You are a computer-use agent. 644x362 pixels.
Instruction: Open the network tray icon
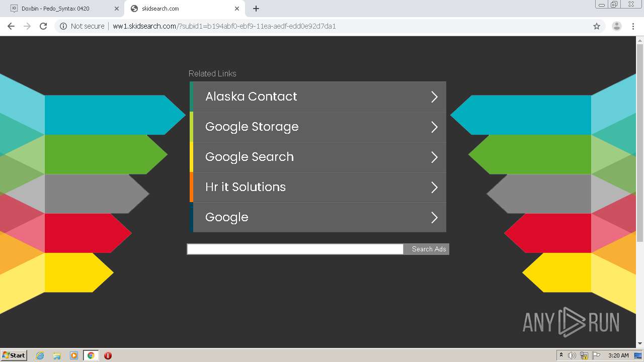point(584,355)
